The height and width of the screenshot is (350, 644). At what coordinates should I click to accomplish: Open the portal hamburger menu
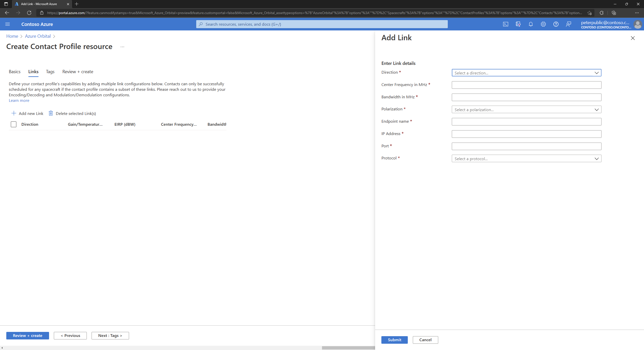coord(8,24)
